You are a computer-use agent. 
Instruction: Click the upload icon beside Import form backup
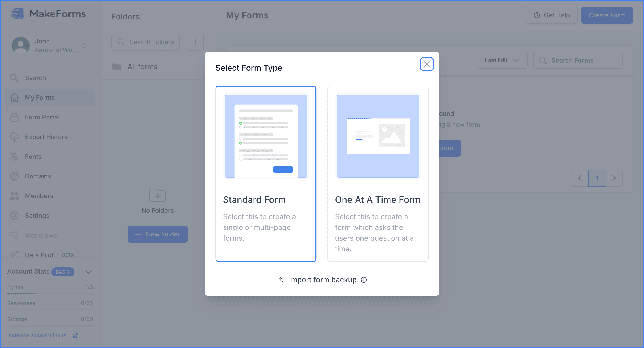click(280, 280)
